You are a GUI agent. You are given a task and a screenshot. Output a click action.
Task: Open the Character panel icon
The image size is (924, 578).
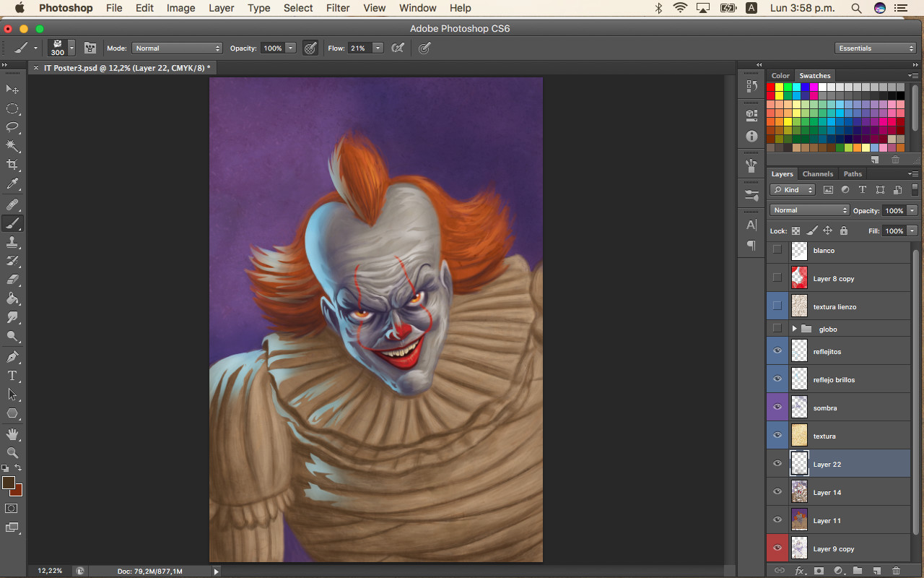pyautogui.click(x=751, y=225)
